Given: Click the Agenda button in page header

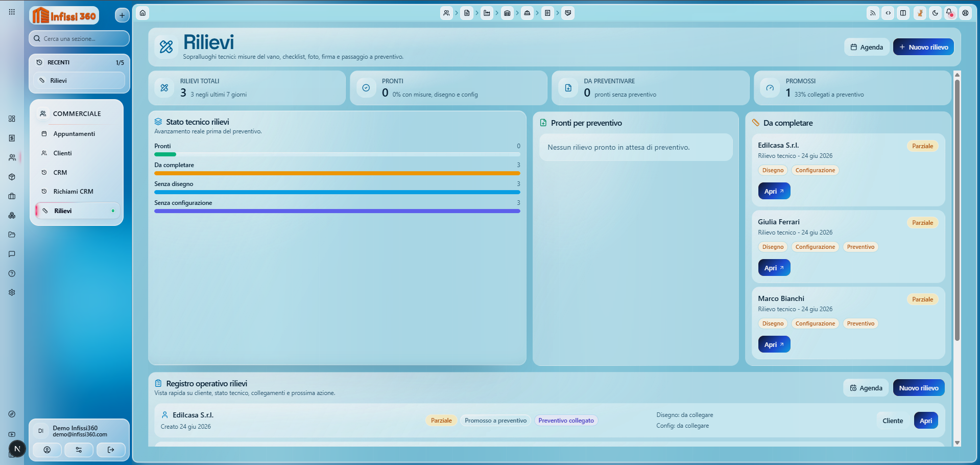Looking at the screenshot, I should (867, 47).
